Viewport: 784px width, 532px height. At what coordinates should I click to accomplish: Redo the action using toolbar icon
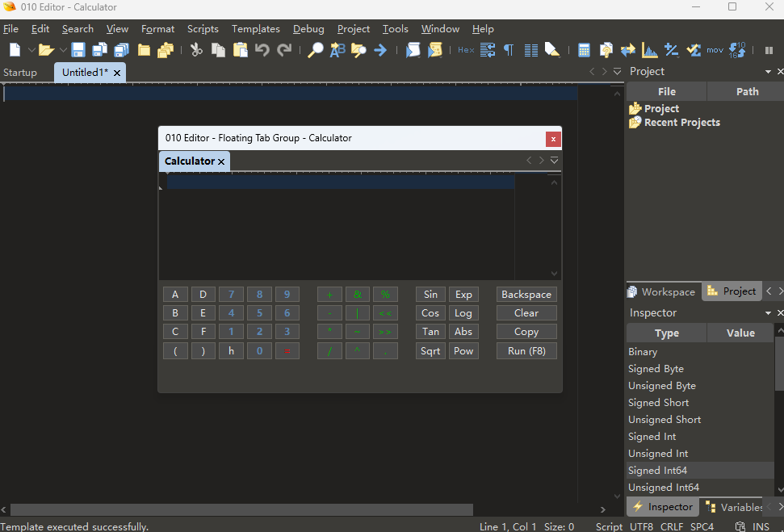coord(284,49)
